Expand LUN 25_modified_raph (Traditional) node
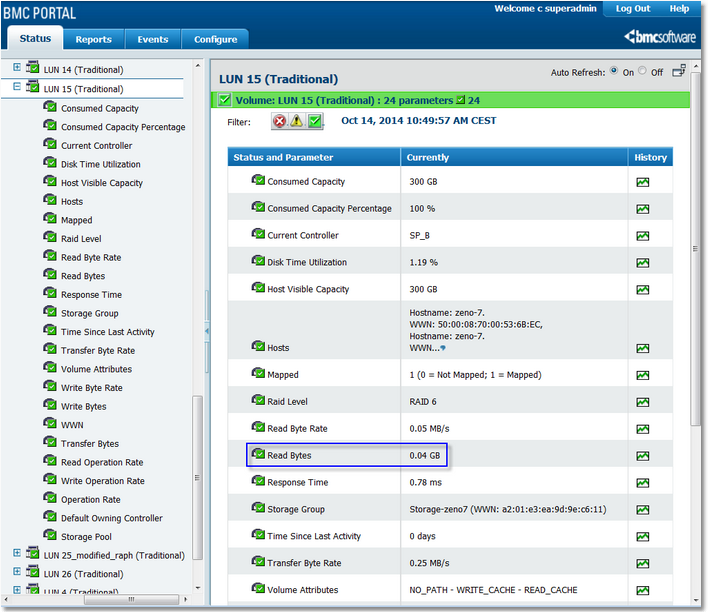708x614 pixels. pos(17,553)
